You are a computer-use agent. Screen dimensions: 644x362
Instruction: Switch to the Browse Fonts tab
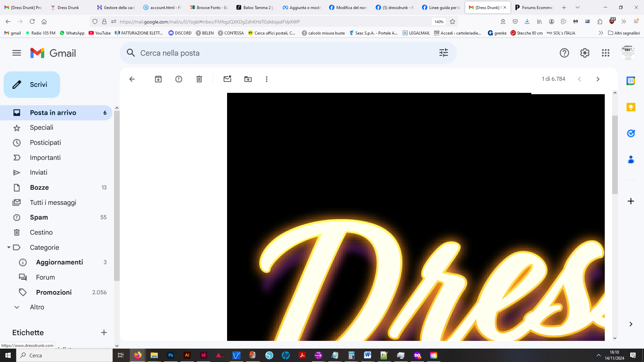tap(208, 7)
